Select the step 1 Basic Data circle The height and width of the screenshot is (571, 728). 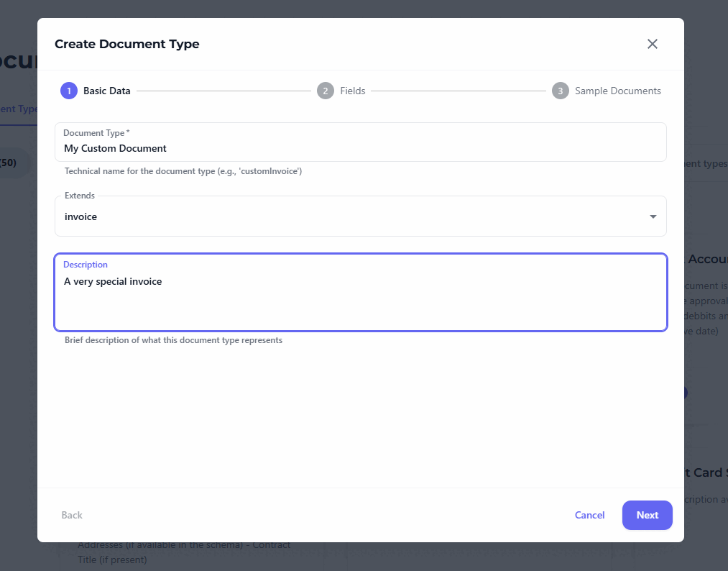[68, 91]
